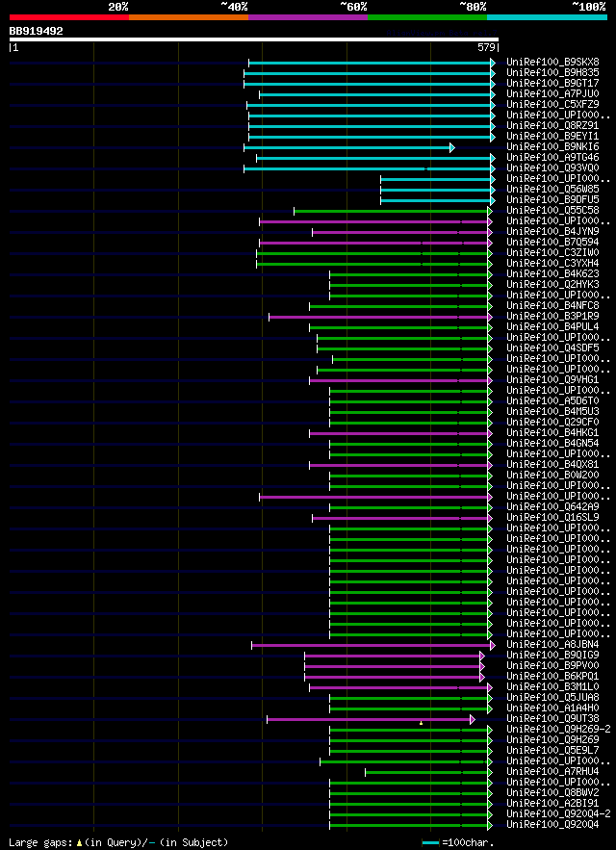Screen dimensions: 616x850
Task: Open hit UniRef100_A7RHU4
Action: 552,771
